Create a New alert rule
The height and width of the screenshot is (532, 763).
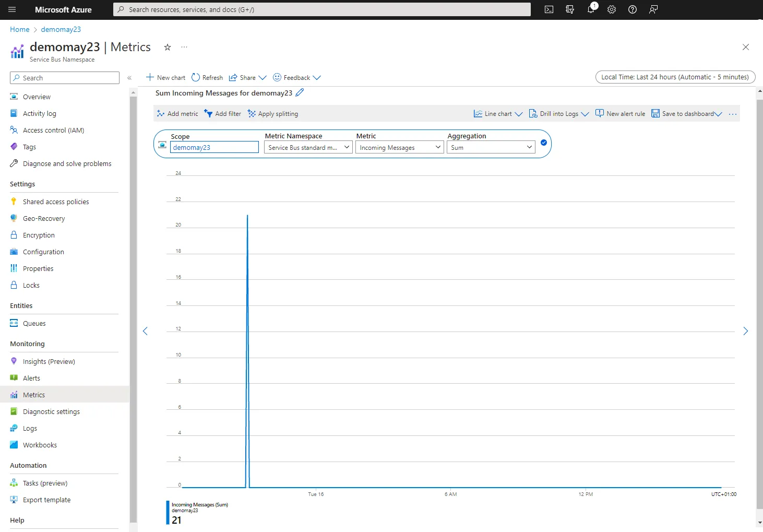pyautogui.click(x=621, y=114)
